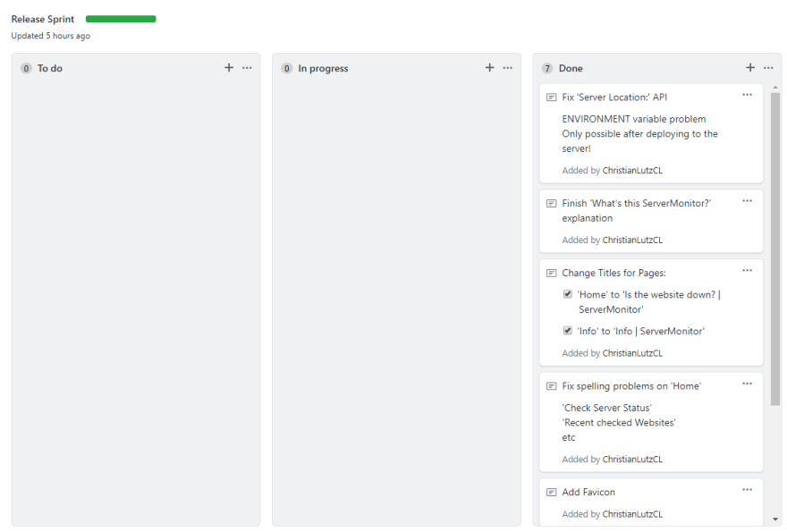This screenshot has width=787, height=532.
Task: Click note icon on 'Change Titles for Pages' card
Action: [x=552, y=273]
